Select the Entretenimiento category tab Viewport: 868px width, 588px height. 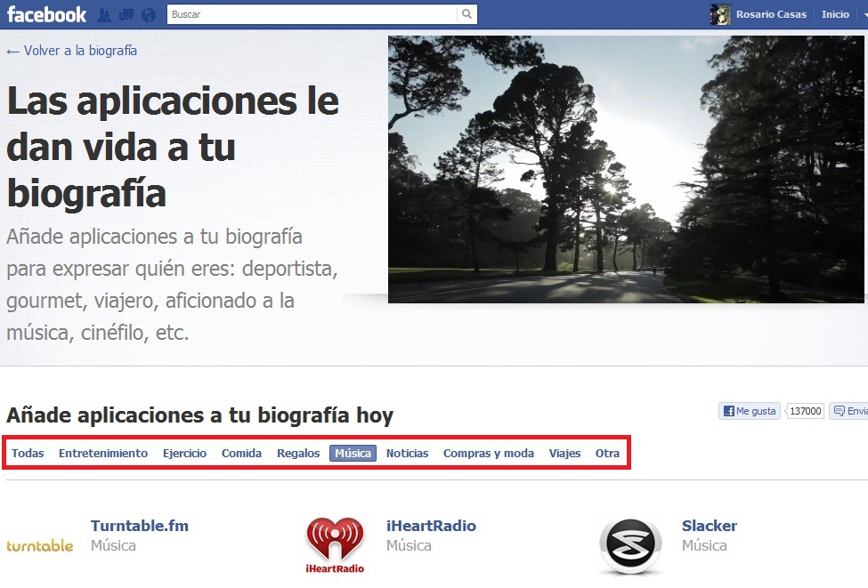coord(103,453)
